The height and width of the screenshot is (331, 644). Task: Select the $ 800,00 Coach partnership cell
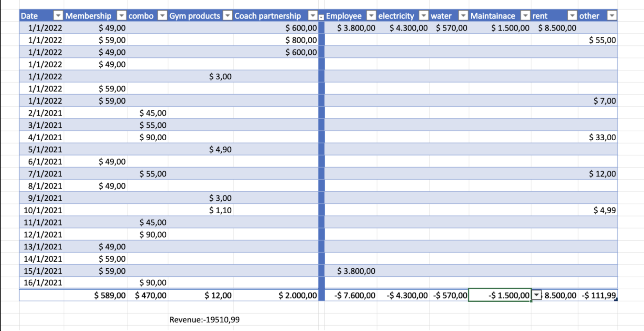(x=276, y=40)
